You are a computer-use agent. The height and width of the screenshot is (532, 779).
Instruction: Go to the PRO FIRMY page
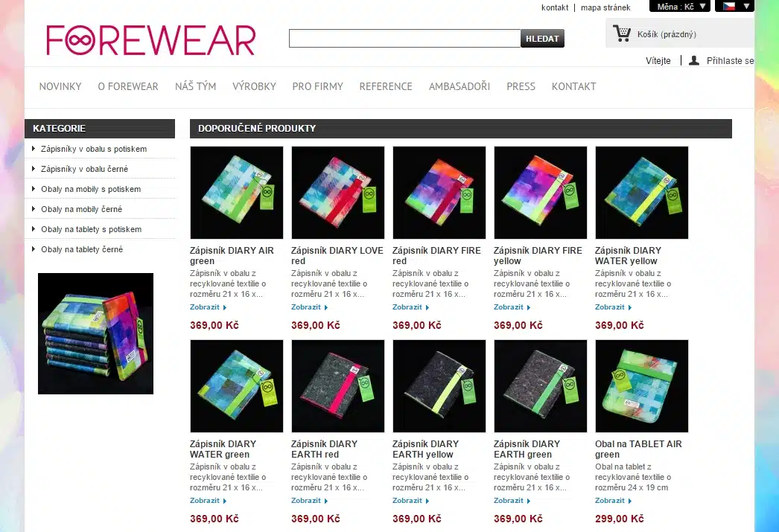[x=317, y=86]
